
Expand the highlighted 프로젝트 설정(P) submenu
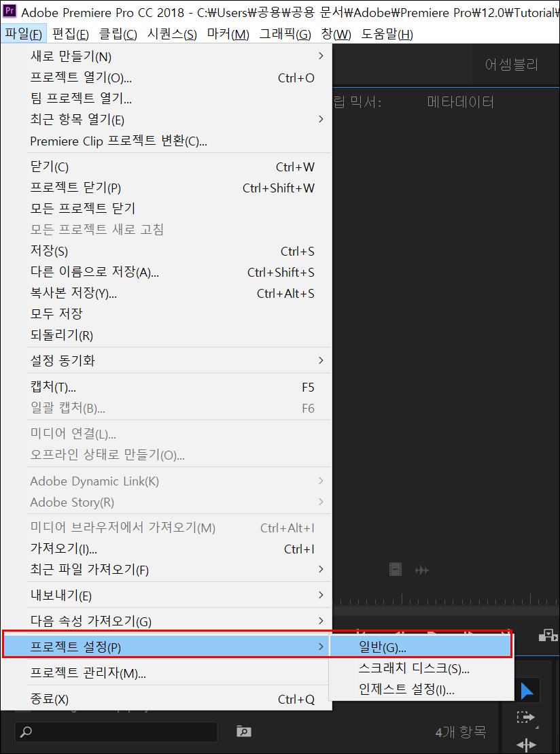click(167, 647)
